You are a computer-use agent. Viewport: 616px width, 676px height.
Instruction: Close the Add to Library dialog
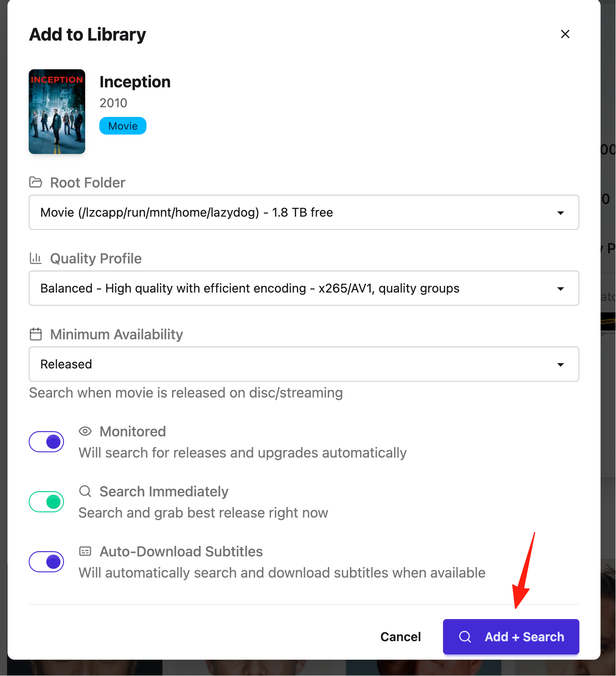(x=565, y=34)
